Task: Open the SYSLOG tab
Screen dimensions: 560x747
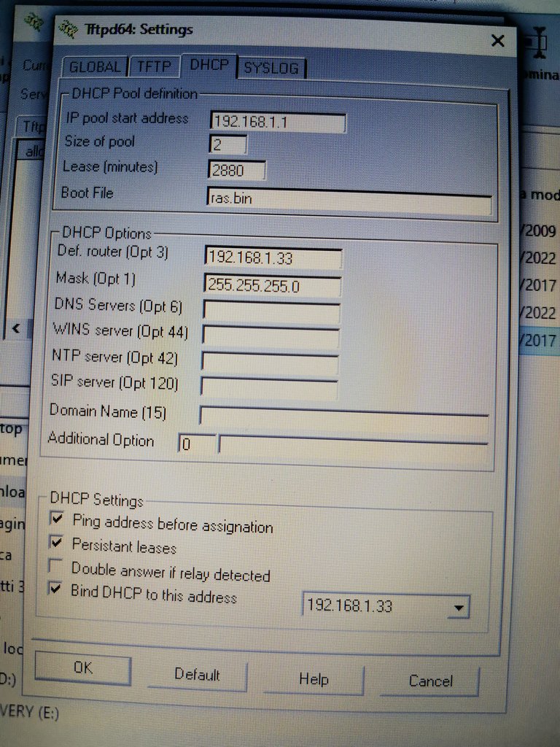Action: 271,68
